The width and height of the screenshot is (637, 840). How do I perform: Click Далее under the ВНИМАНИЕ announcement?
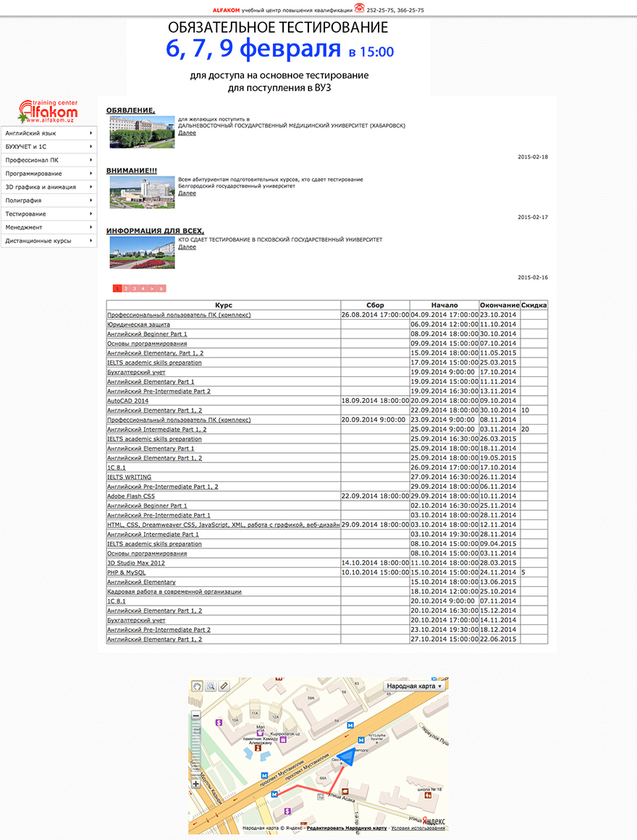(x=187, y=193)
